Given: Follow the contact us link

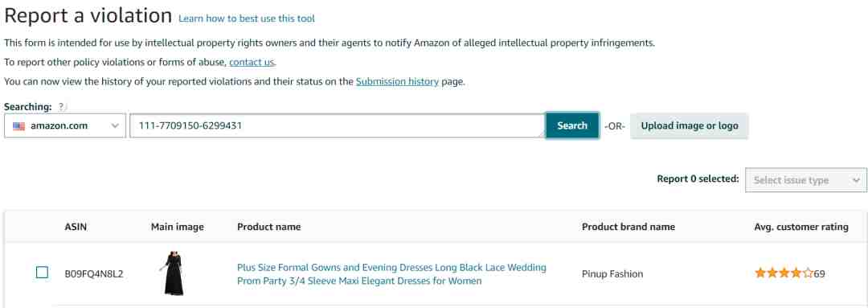Looking at the screenshot, I should 252,62.
